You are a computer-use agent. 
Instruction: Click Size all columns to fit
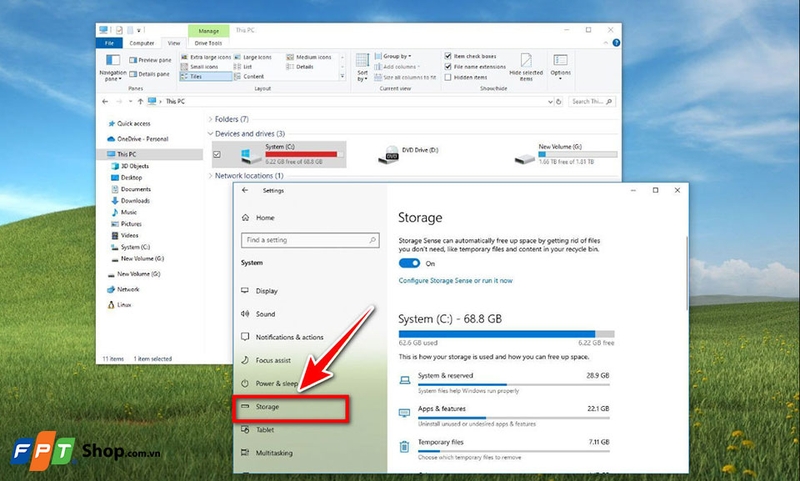[x=405, y=78]
